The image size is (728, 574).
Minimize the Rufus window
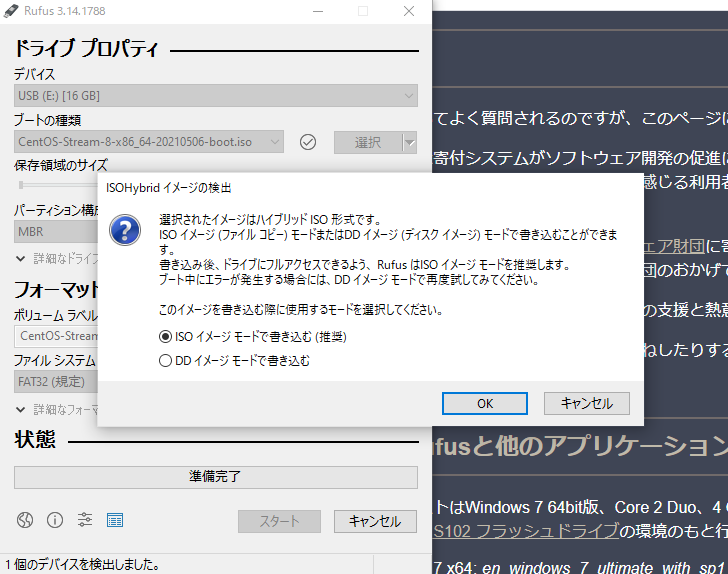pyautogui.click(x=318, y=11)
